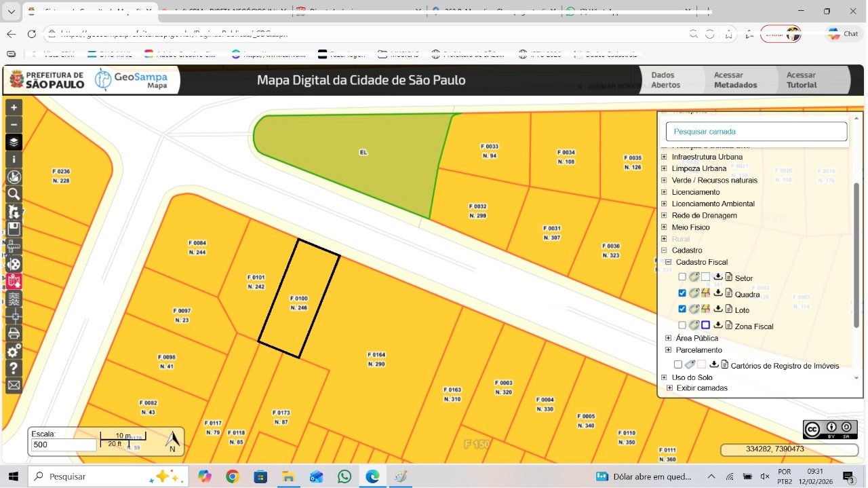This screenshot has width=868, height=488.
Task: Open Acessar Tutorial in header
Action: [801, 80]
